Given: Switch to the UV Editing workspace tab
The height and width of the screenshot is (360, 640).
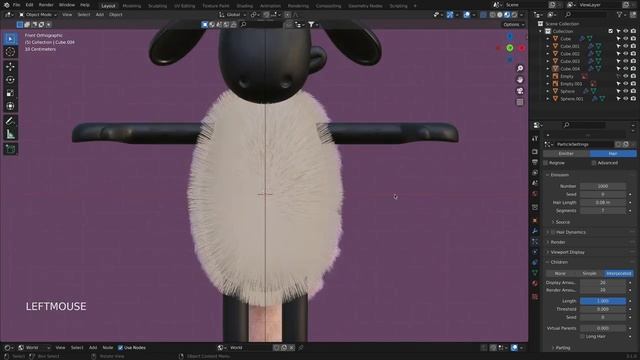Looking at the screenshot, I should (x=184, y=6).
